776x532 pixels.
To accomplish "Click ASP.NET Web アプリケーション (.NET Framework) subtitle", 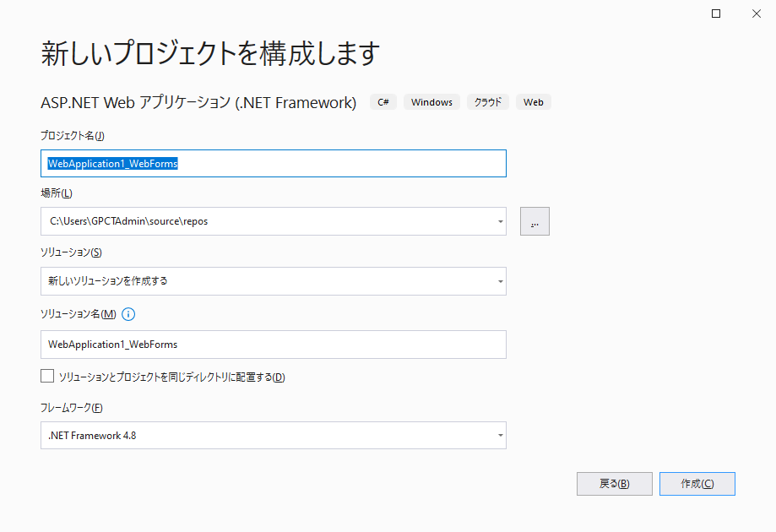I will click(198, 102).
